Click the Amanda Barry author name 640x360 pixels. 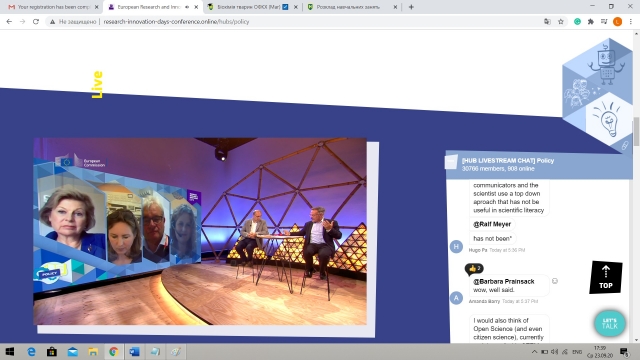click(484, 301)
